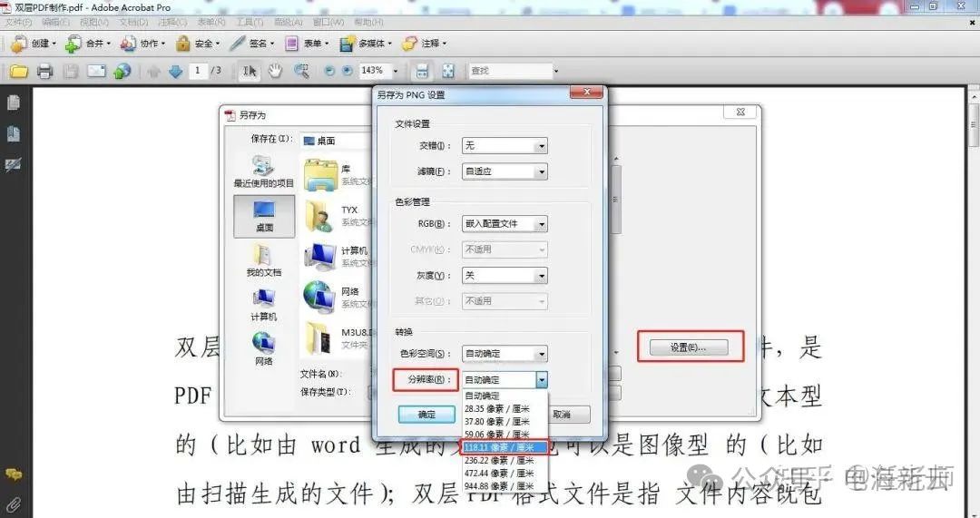
Task: Open the 滤镜(F) dropdown set to 自适应
Action: 505,171
